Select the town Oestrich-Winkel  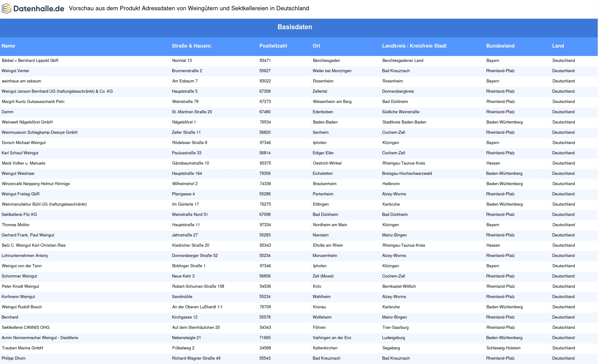[x=327, y=163]
